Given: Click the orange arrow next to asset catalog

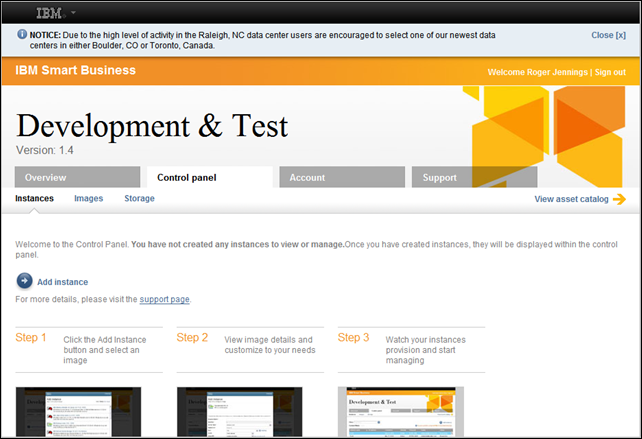Looking at the screenshot, I should click(619, 199).
